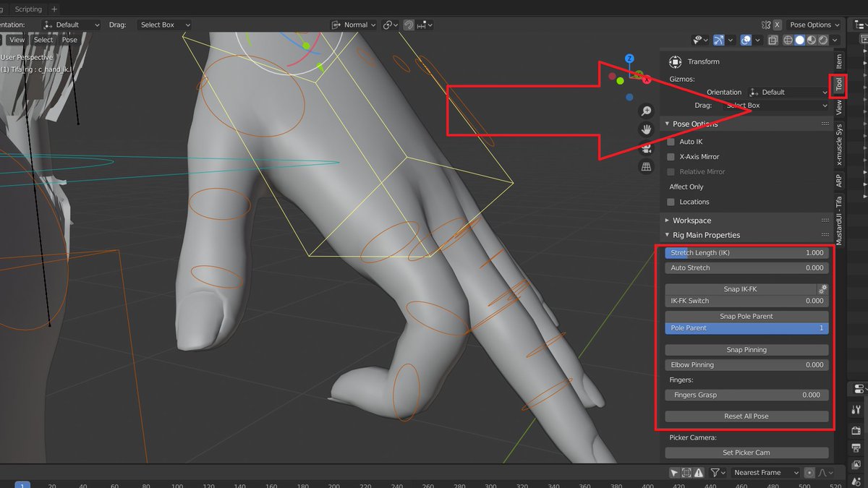The width and height of the screenshot is (868, 488).
Task: Click the Reset All Pose button
Action: pos(746,416)
